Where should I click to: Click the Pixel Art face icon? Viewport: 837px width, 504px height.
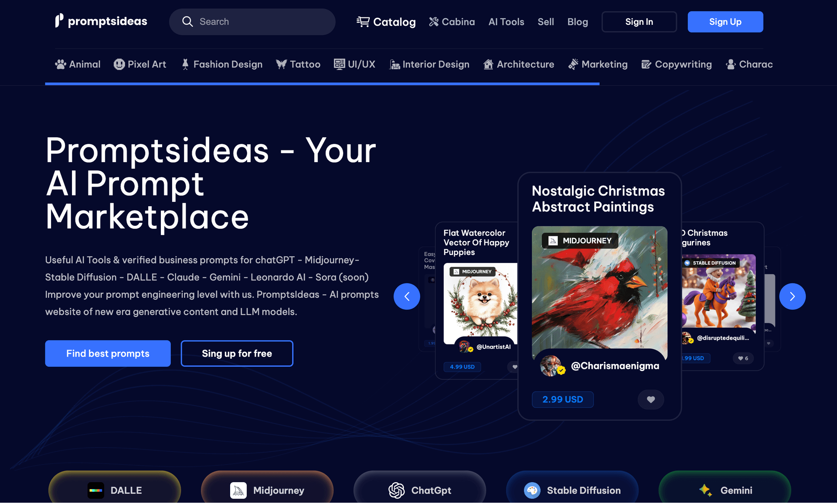(x=119, y=64)
